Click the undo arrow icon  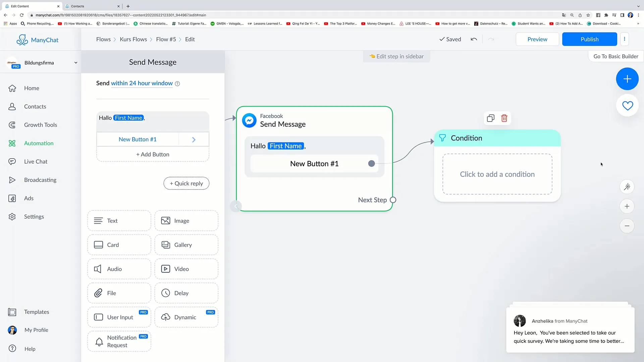click(474, 39)
